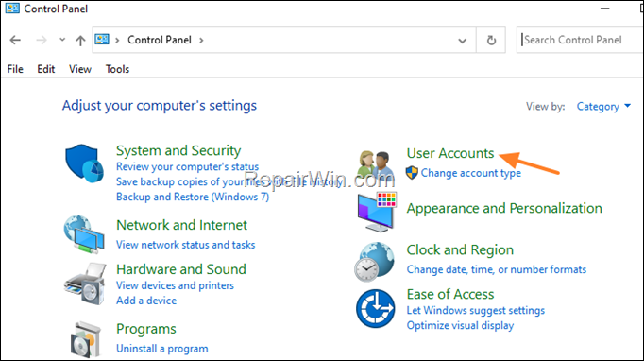
Task: Open Hardware and Sound category
Action: (181, 269)
